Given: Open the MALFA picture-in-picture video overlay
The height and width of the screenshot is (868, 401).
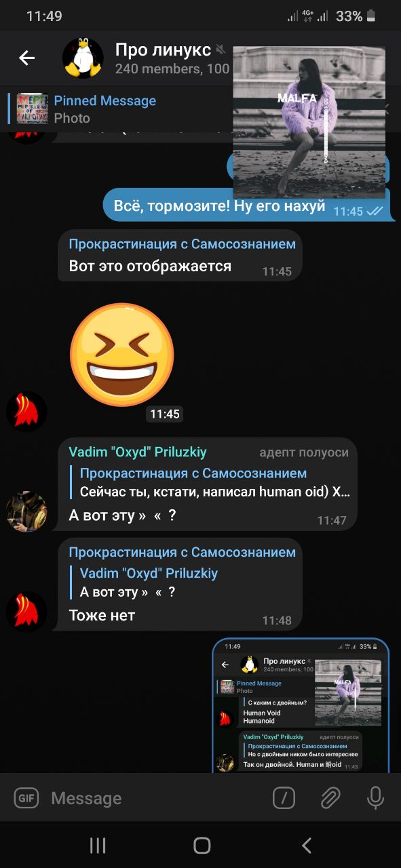Looking at the screenshot, I should 309,122.
